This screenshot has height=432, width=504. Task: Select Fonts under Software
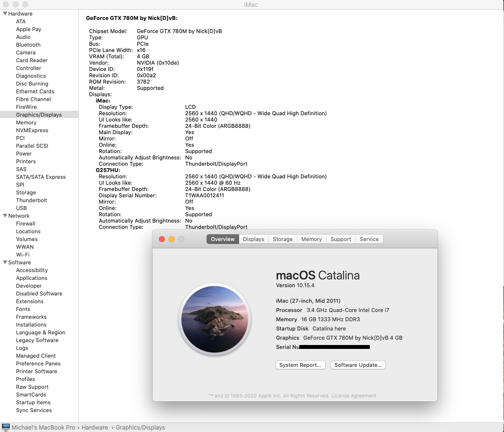tap(23, 309)
